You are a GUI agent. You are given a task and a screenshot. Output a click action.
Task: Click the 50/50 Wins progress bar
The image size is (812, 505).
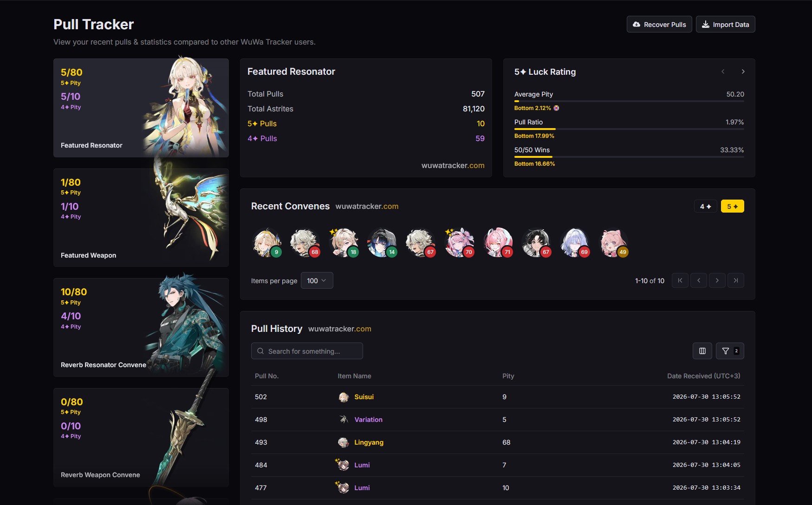pyautogui.click(x=629, y=157)
